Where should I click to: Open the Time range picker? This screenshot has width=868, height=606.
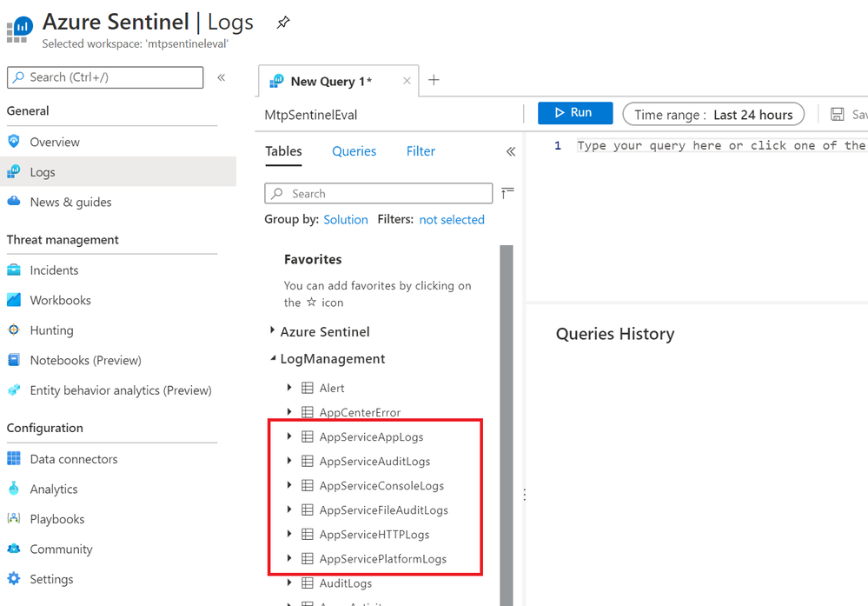[x=713, y=114]
